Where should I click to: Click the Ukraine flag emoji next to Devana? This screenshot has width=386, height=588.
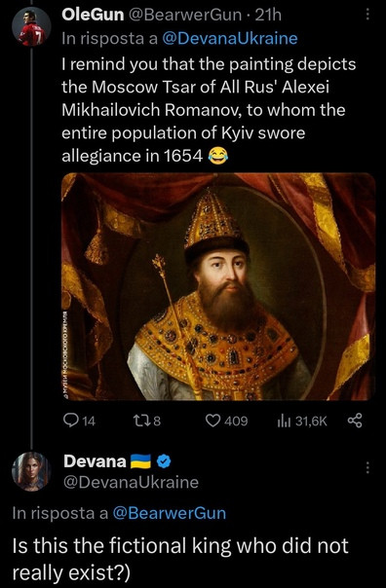point(140,462)
